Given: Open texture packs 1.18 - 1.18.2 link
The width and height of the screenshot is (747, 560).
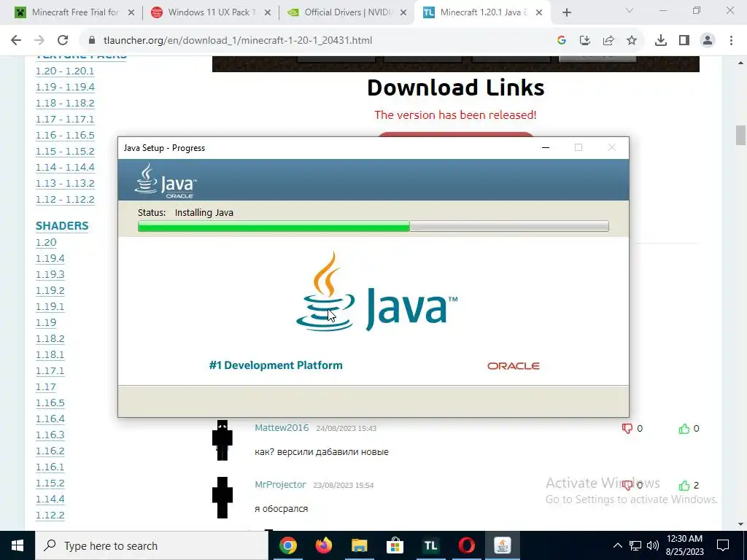Looking at the screenshot, I should pos(65,104).
